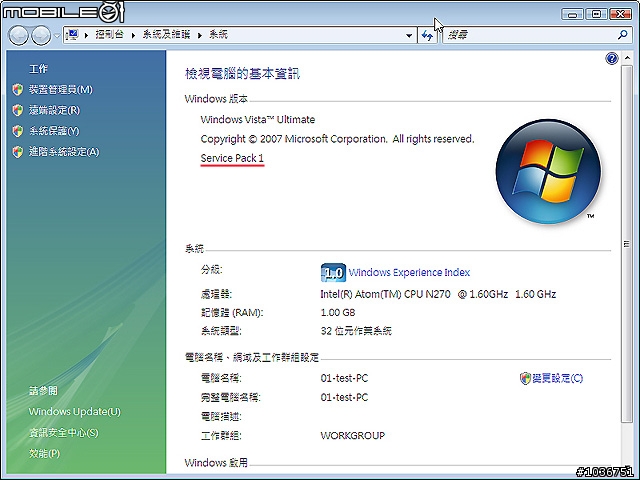
Task: Select the Copyright 2007 Microsoft Corporation line
Action: [x=337, y=139]
